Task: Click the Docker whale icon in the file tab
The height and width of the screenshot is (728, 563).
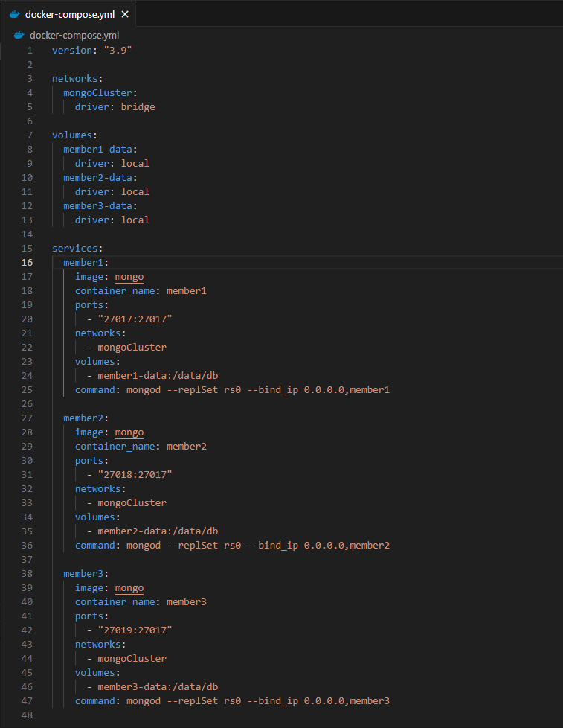Action: (15, 14)
